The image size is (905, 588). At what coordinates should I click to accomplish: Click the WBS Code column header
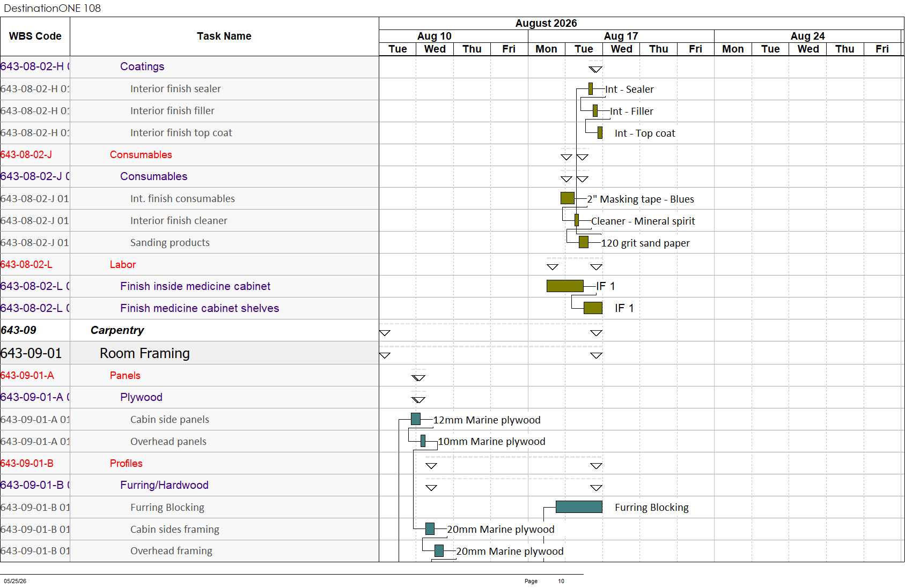[x=35, y=36]
